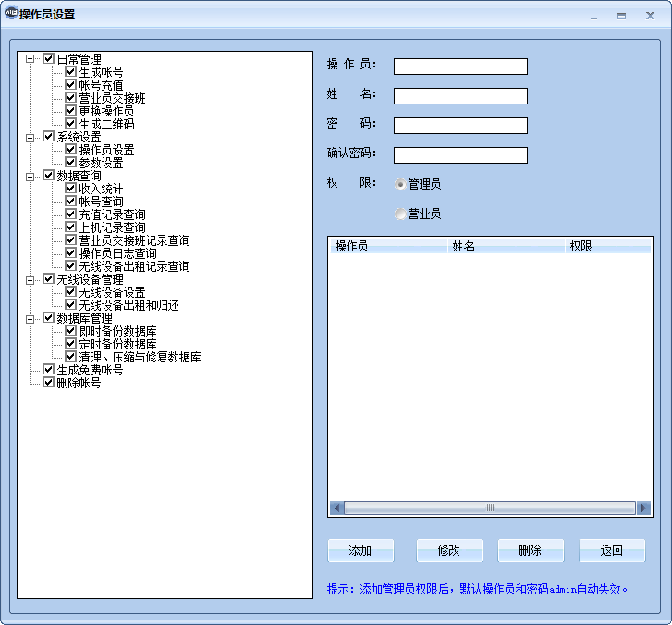Image resolution: width=672 pixels, height=625 pixels.
Task: Click the list's left scroll arrow
Action: tap(336, 508)
